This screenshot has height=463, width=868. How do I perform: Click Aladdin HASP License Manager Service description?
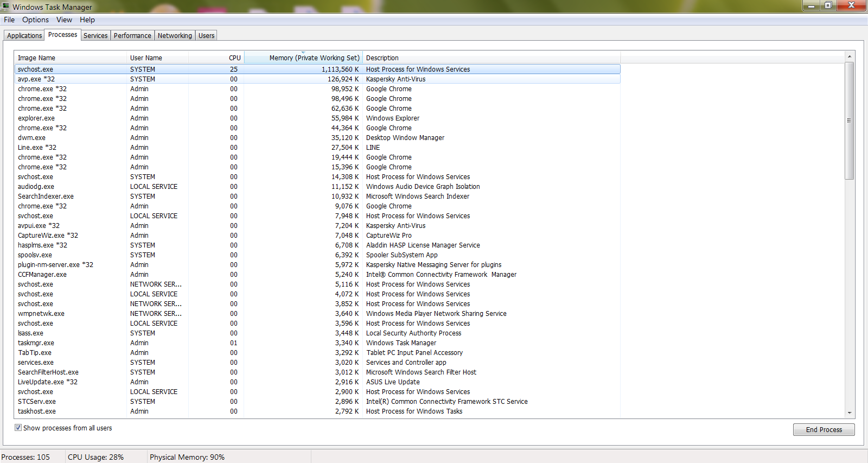[x=423, y=245]
